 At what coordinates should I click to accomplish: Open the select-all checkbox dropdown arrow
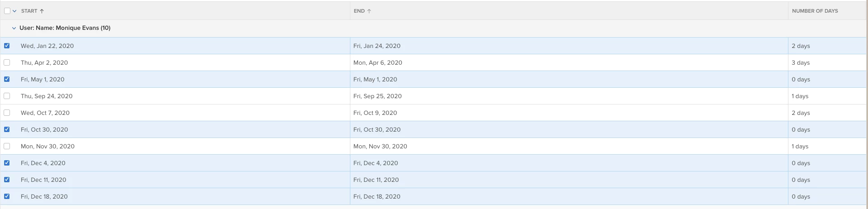point(14,11)
